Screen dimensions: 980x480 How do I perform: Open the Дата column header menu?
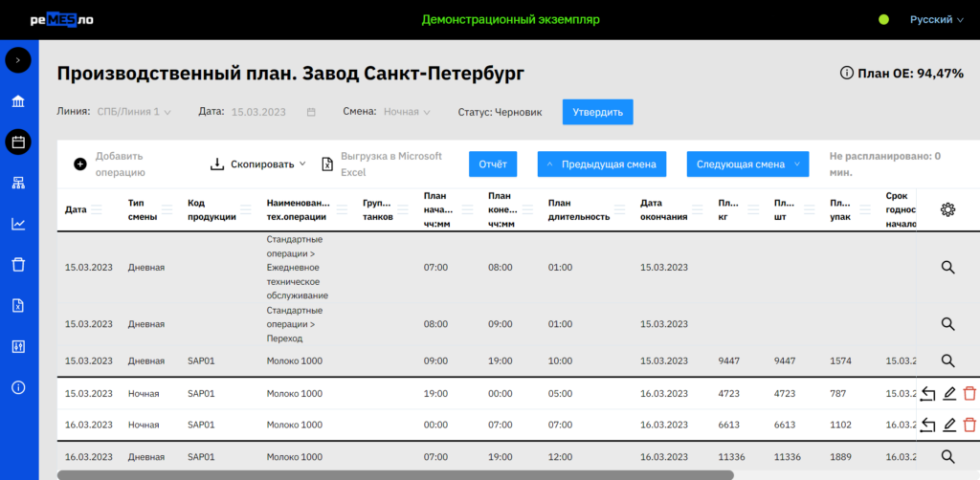(x=96, y=209)
